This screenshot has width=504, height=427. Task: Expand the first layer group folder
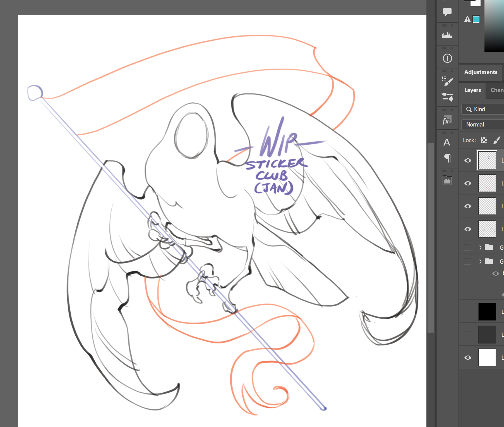tap(480, 247)
